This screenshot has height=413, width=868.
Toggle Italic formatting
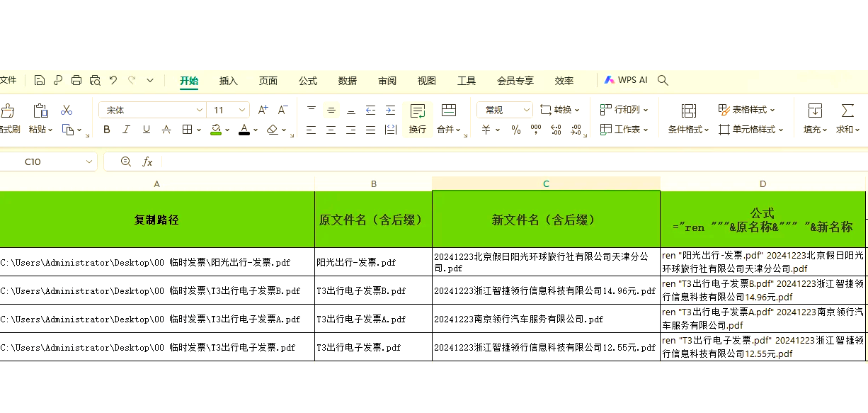point(127,130)
